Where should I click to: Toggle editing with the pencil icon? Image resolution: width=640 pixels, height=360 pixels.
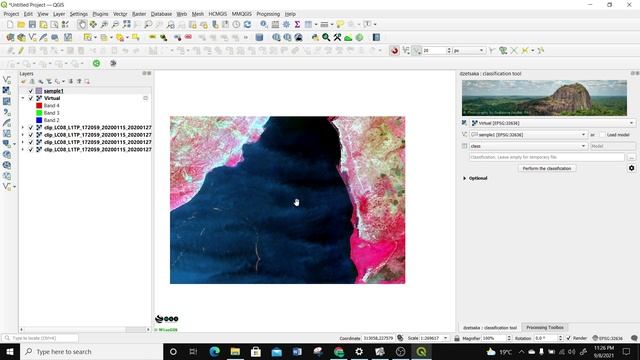[x=21, y=51]
